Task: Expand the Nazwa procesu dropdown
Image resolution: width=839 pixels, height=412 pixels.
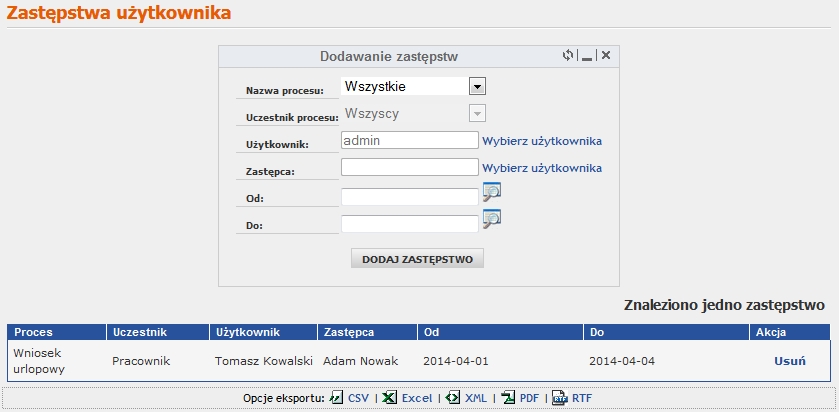Action: tap(477, 86)
